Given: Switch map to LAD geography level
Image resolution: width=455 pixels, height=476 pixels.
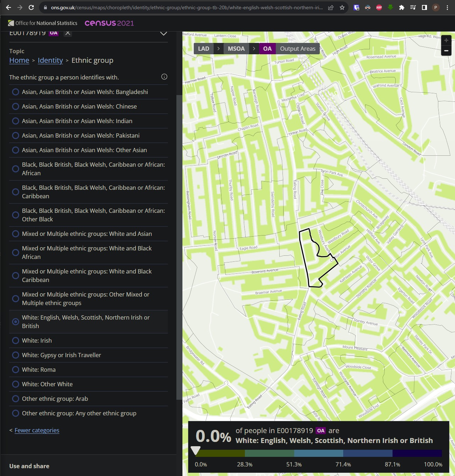Looking at the screenshot, I should [x=203, y=49].
